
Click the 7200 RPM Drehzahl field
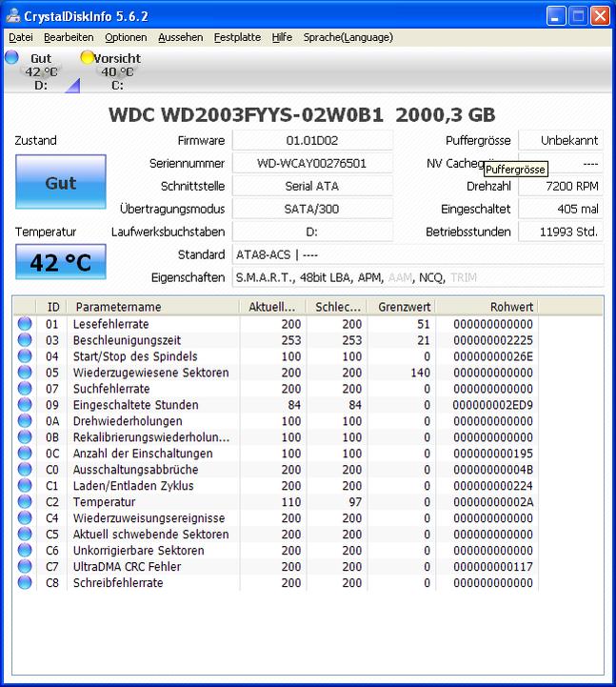pos(561,186)
